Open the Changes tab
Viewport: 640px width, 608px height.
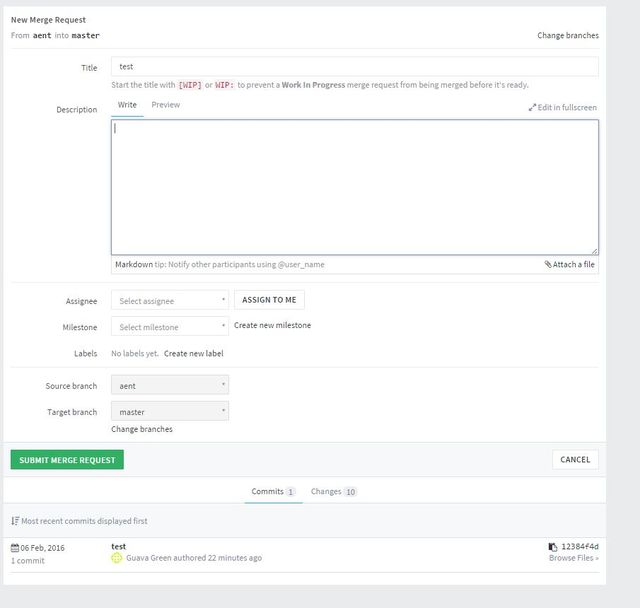pos(333,492)
